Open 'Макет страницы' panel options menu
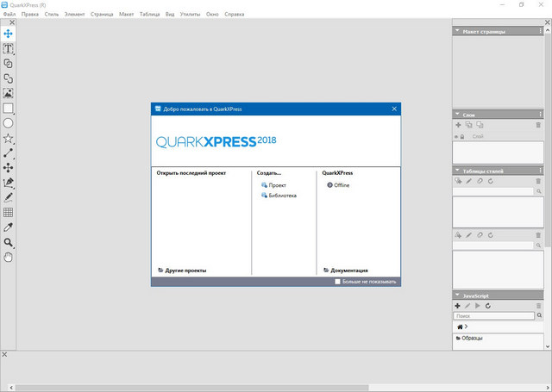Screen dimensions: 552x392 point(541,31)
